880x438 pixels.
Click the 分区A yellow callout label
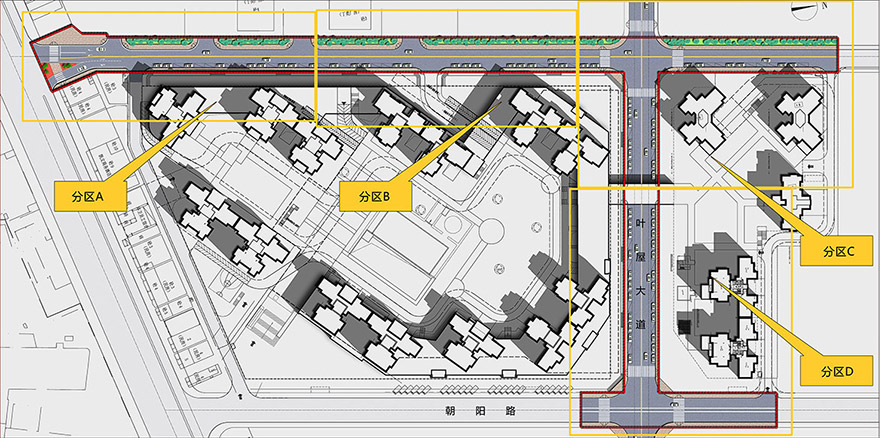tap(89, 195)
